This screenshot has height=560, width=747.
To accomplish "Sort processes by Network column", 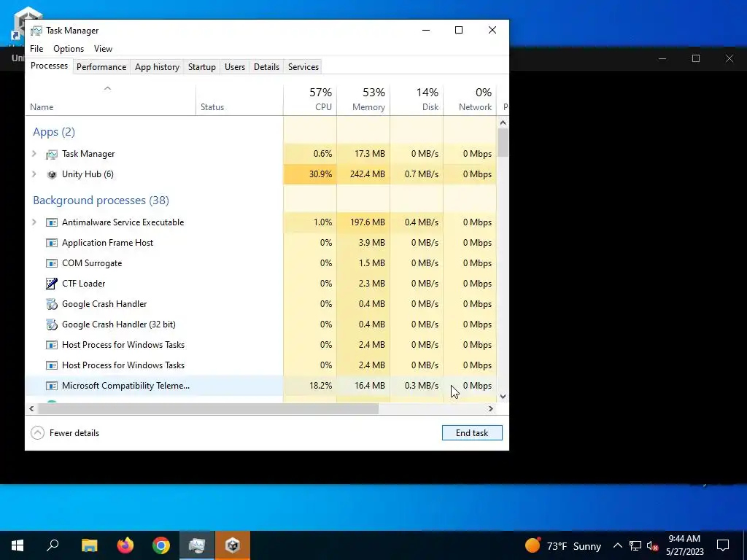I will coord(471,100).
